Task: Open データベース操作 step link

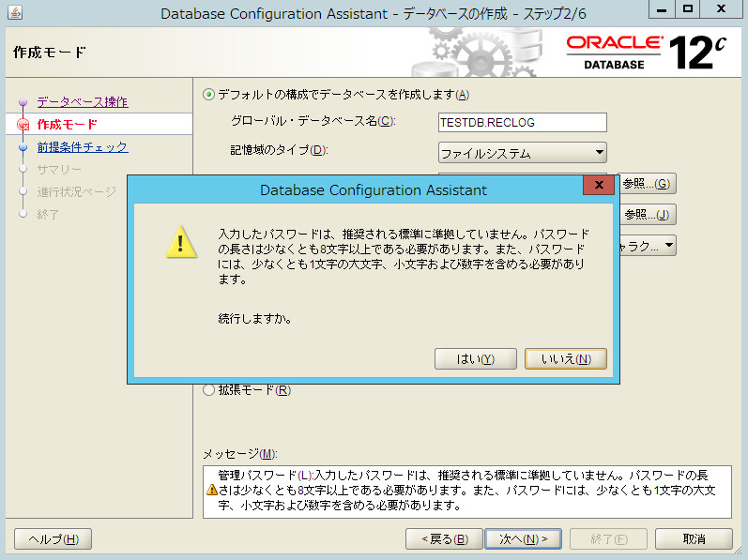Action: [83, 102]
